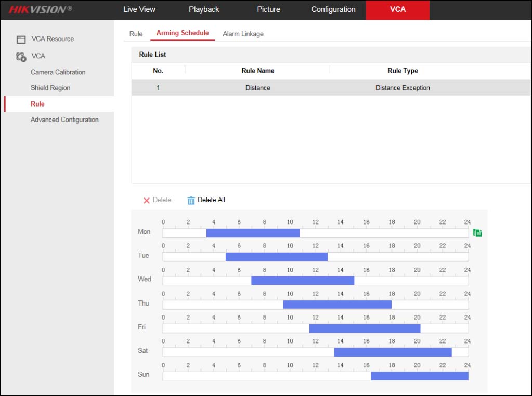Click the VCA Resource sidebar icon

[20, 39]
